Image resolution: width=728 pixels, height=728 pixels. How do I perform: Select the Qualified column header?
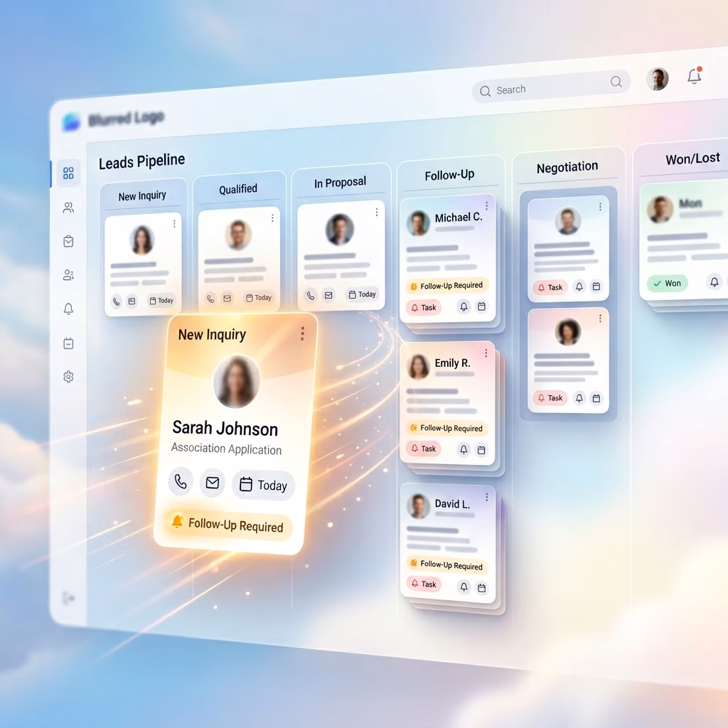tap(238, 189)
